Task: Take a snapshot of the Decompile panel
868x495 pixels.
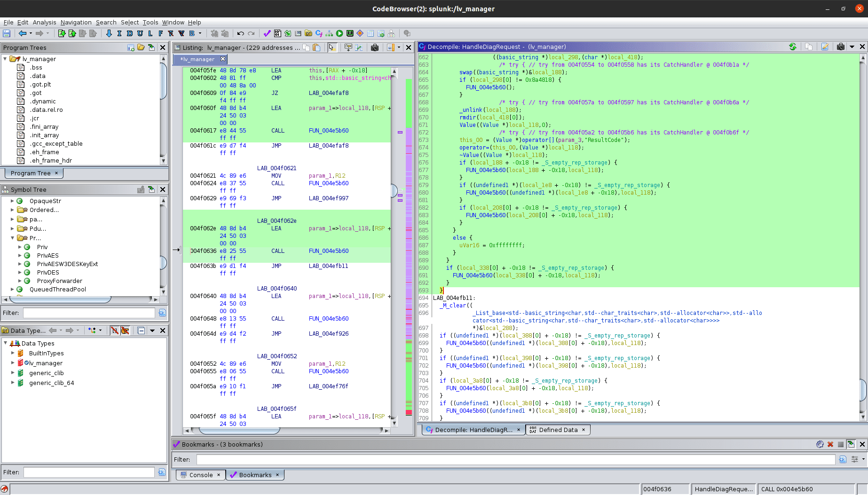Action: [x=841, y=47]
